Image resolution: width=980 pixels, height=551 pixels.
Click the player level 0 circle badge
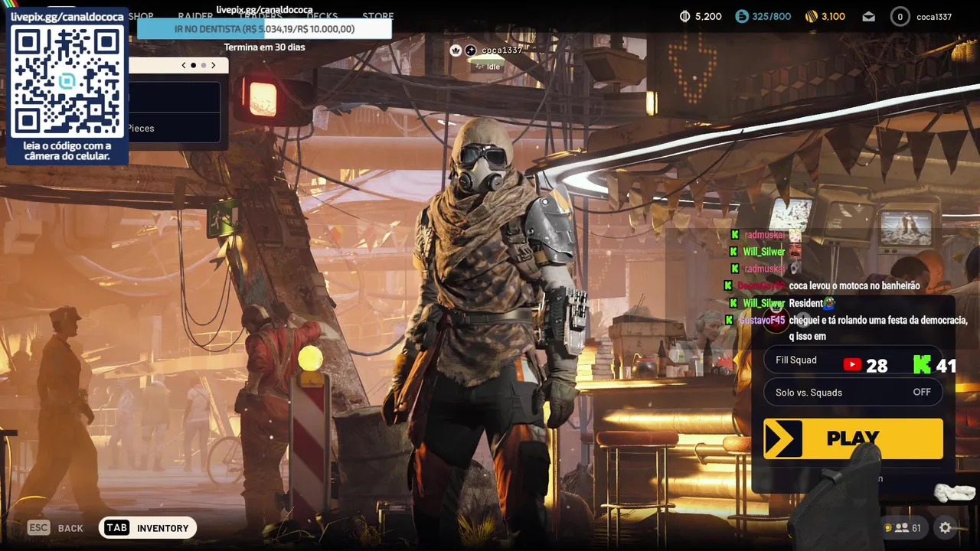click(900, 16)
